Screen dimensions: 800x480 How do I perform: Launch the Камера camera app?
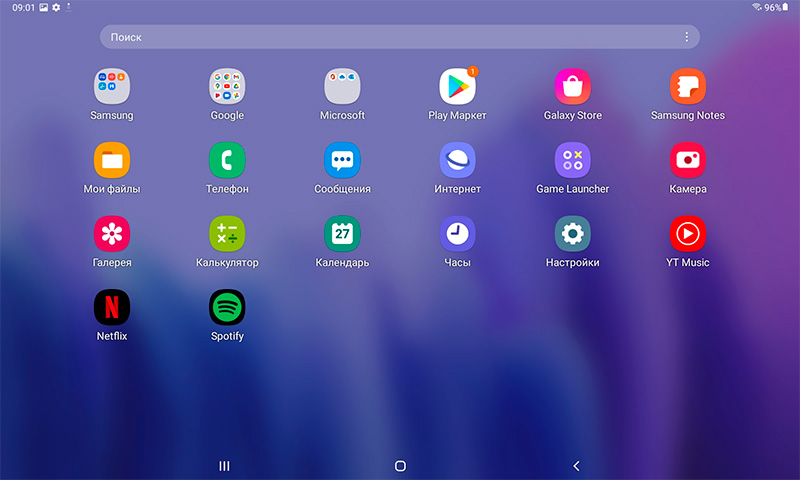[x=688, y=160]
